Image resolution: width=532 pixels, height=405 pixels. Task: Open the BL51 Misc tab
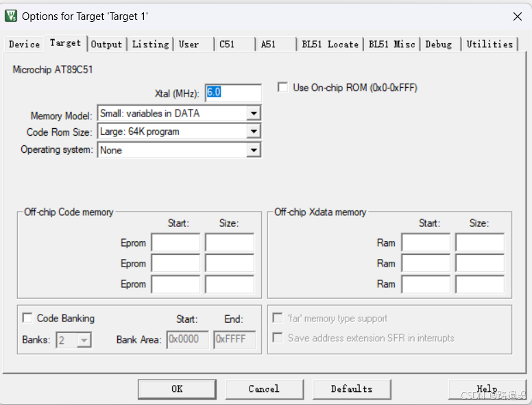pos(392,44)
